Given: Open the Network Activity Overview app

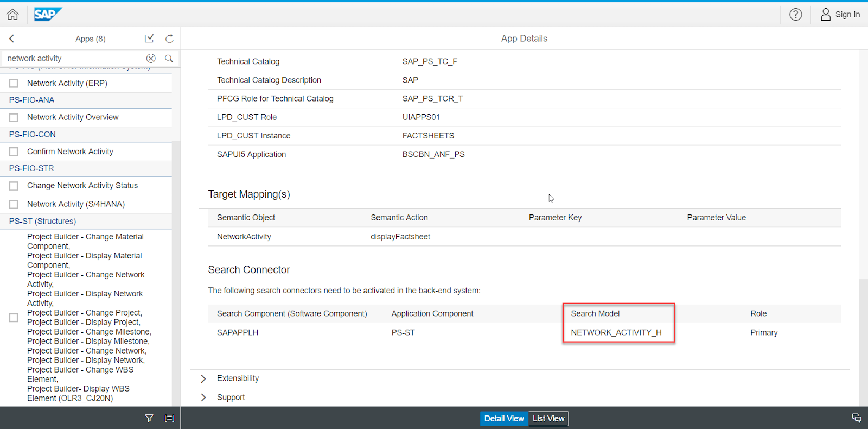Looking at the screenshot, I should (73, 117).
